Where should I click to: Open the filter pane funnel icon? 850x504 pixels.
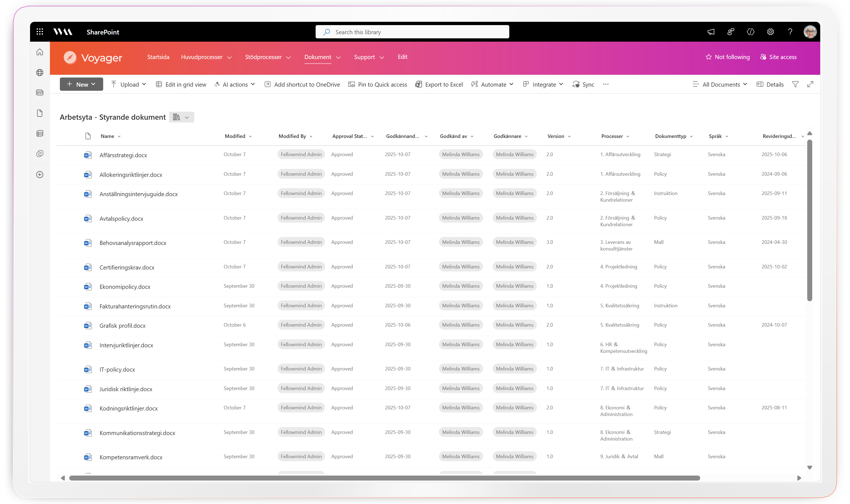(x=795, y=84)
